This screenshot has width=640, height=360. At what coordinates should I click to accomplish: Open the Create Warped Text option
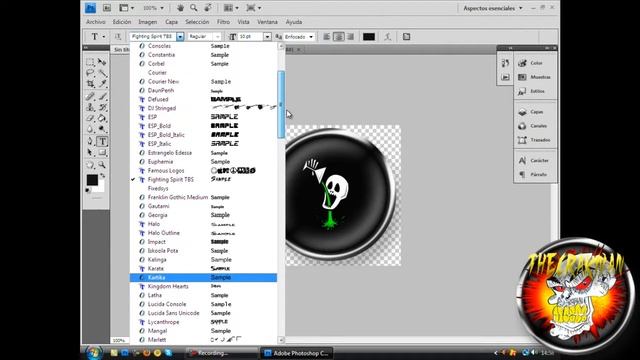coord(388,37)
